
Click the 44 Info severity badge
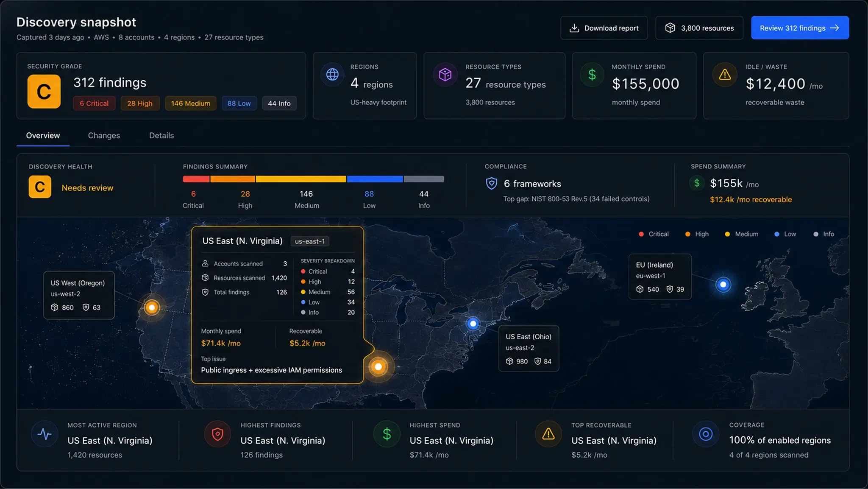(279, 103)
